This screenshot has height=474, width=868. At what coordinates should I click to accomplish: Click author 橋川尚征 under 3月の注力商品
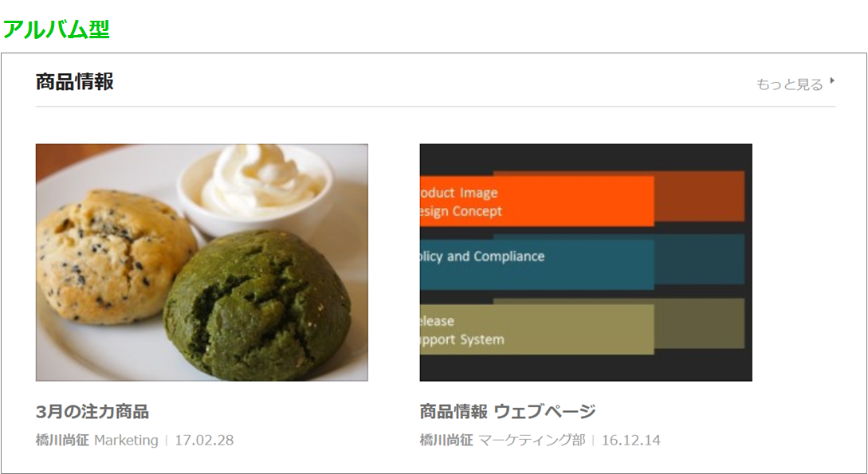pos(62,441)
